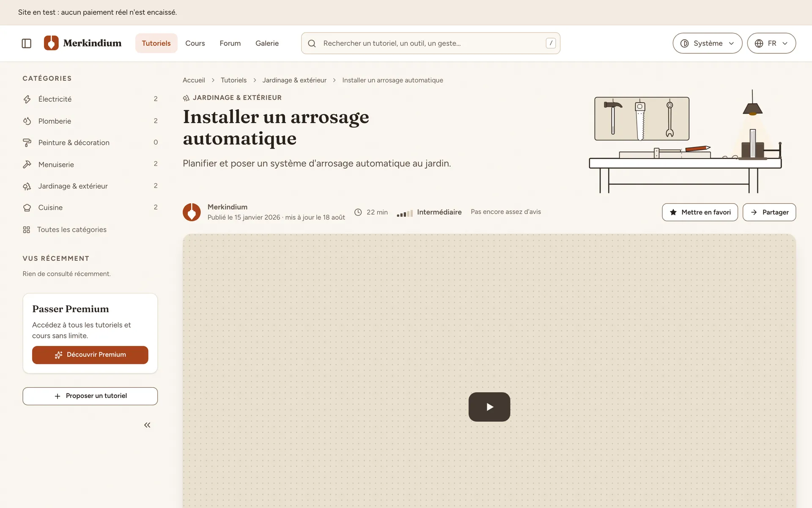Viewport: 812px width, 508px height.
Task: Select the Plomberie category
Action: pos(90,121)
